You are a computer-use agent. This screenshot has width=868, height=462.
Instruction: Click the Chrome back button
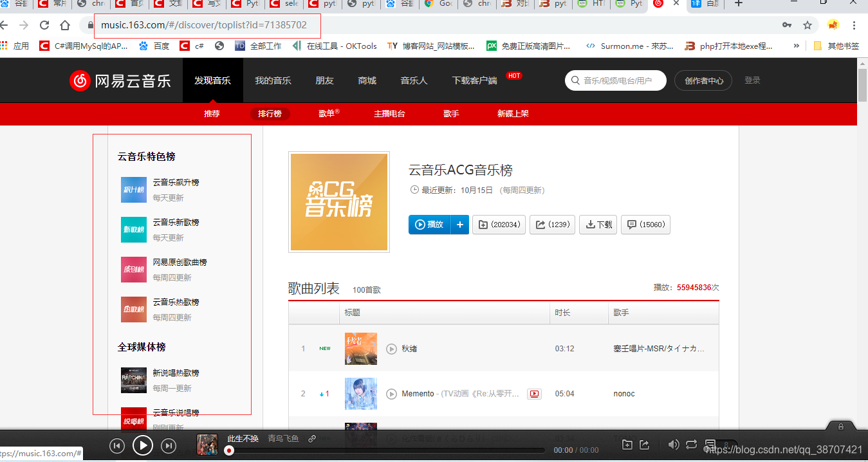5,25
